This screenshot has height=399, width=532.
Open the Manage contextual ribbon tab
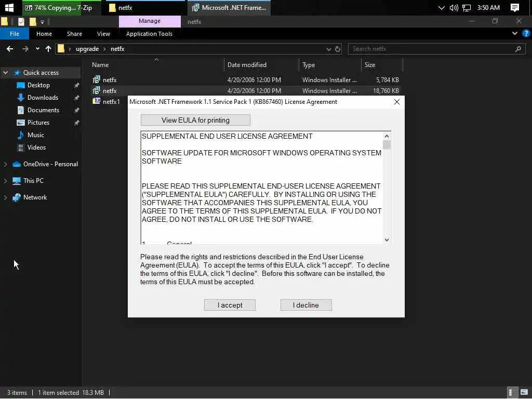(x=149, y=21)
